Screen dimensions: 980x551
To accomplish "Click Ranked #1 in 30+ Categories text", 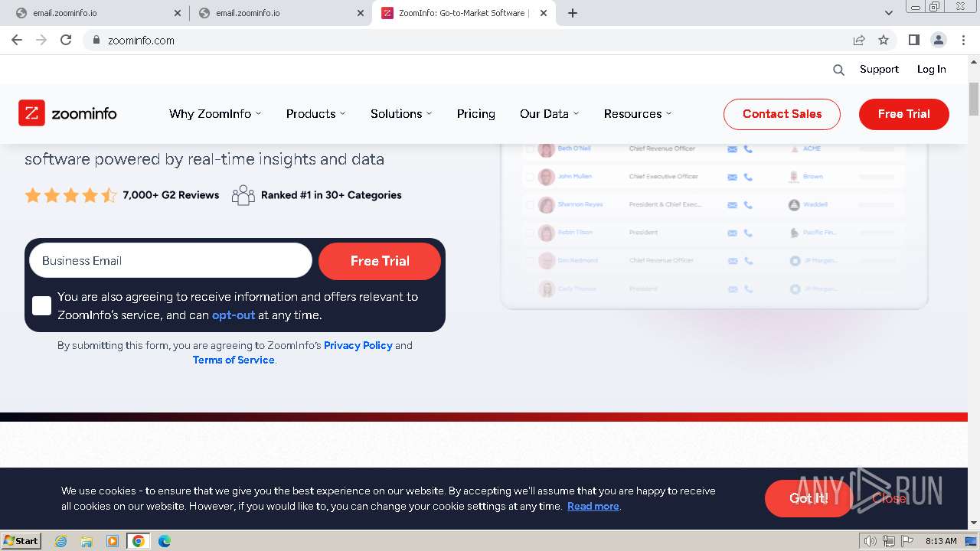I will (332, 195).
